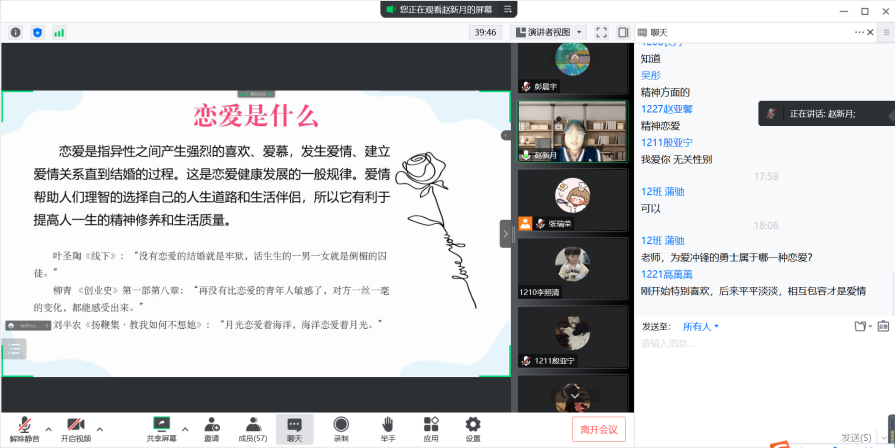Collapse participant strip with right-arrow handle

pyautogui.click(x=505, y=233)
